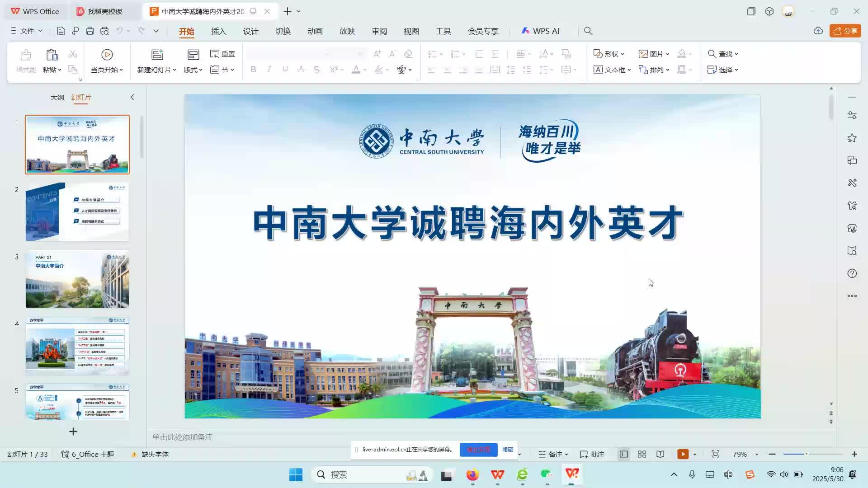Click the fit slide to window icon
The height and width of the screenshot is (488, 868).
pyautogui.click(x=715, y=454)
